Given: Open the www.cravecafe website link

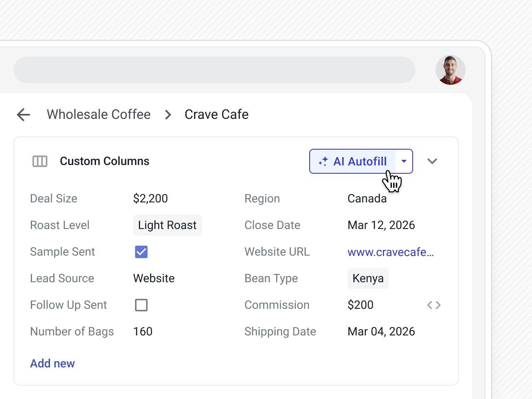Looking at the screenshot, I should click(x=390, y=252).
